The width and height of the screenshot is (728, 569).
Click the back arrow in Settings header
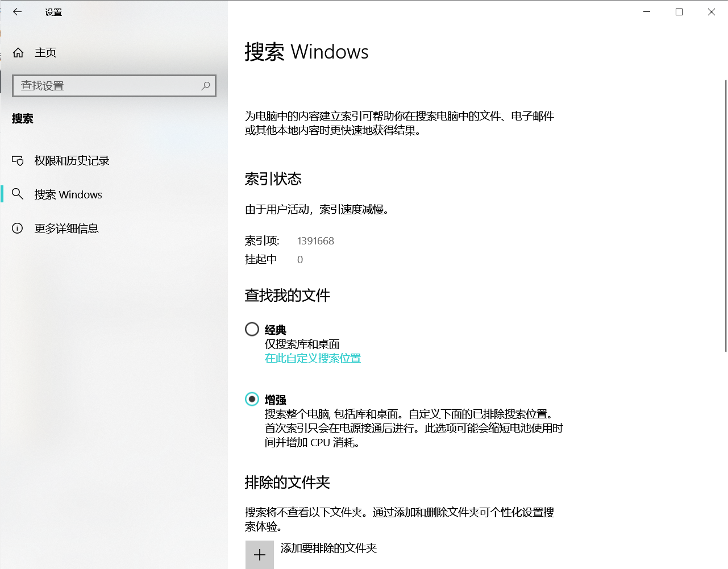[18, 12]
